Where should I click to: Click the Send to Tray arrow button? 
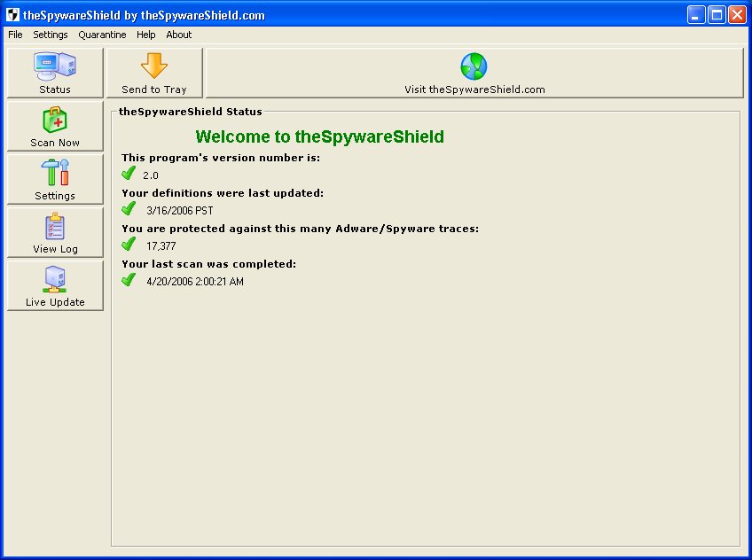[154, 73]
